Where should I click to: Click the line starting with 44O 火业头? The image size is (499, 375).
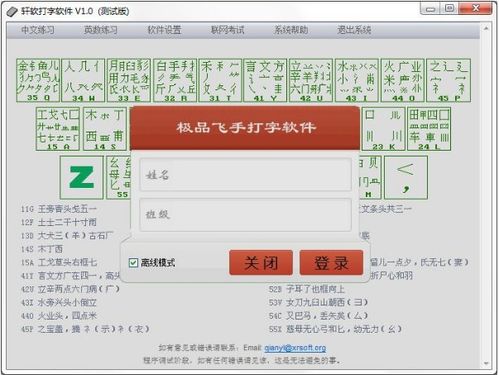coord(59,316)
